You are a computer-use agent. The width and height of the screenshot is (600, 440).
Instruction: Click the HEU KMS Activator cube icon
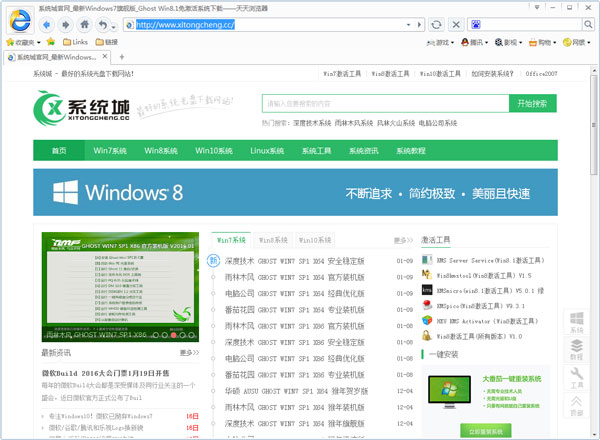pos(427,321)
